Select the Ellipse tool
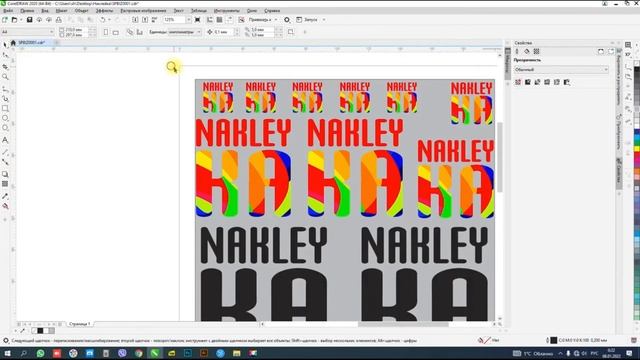This screenshot has width=640, height=360. pyautogui.click(x=5, y=118)
